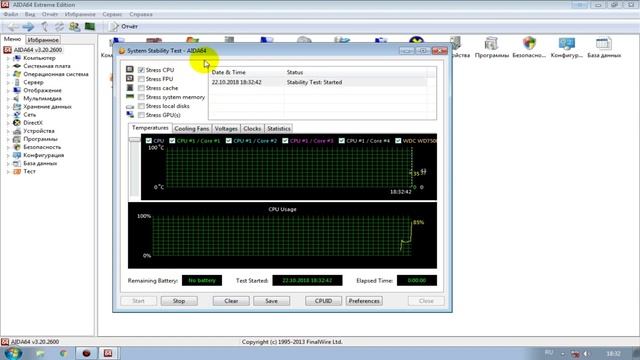Open the Конфигурация icon in the main pane
Screen dimensions: 640x360
[567, 48]
